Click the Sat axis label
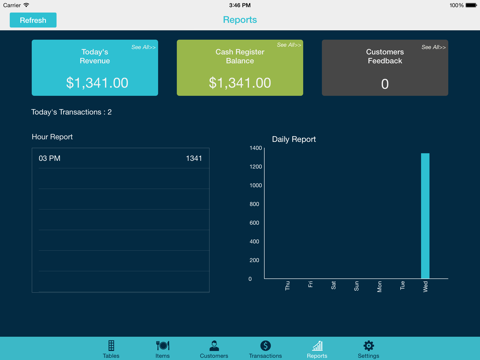Viewport: 480px width, 360px height. (333, 285)
